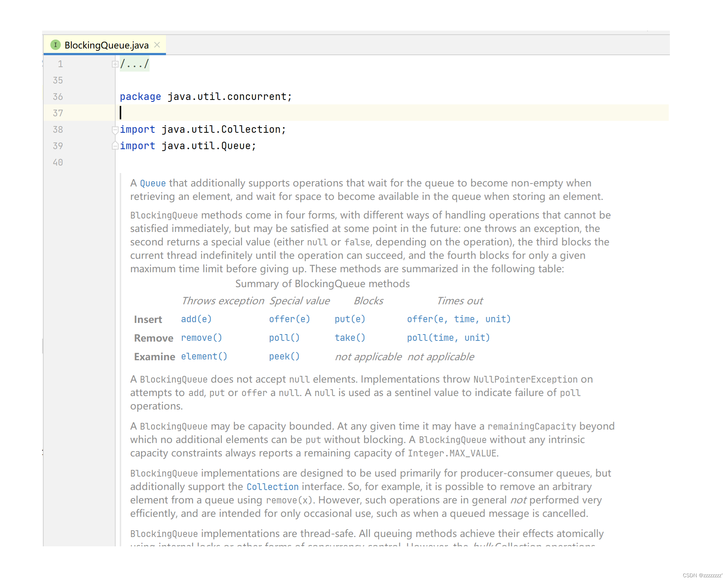Click the collapsed /.../ comment placeholder
This screenshot has width=728, height=581.
(135, 64)
